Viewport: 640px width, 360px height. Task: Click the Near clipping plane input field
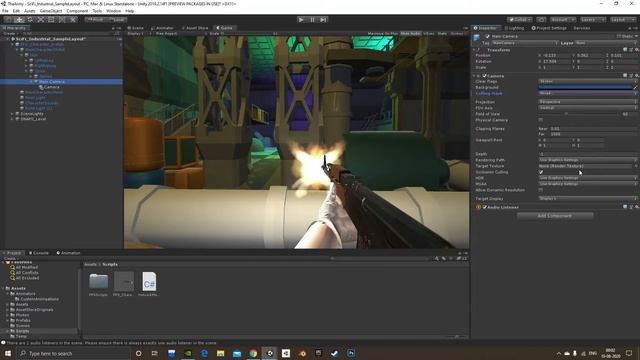593,129
